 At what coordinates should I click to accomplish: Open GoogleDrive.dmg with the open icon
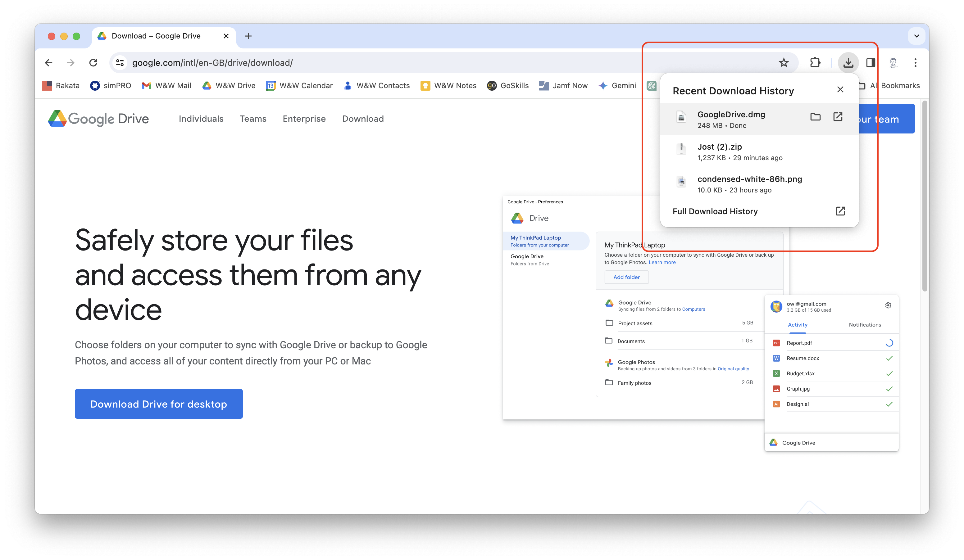coord(838,117)
